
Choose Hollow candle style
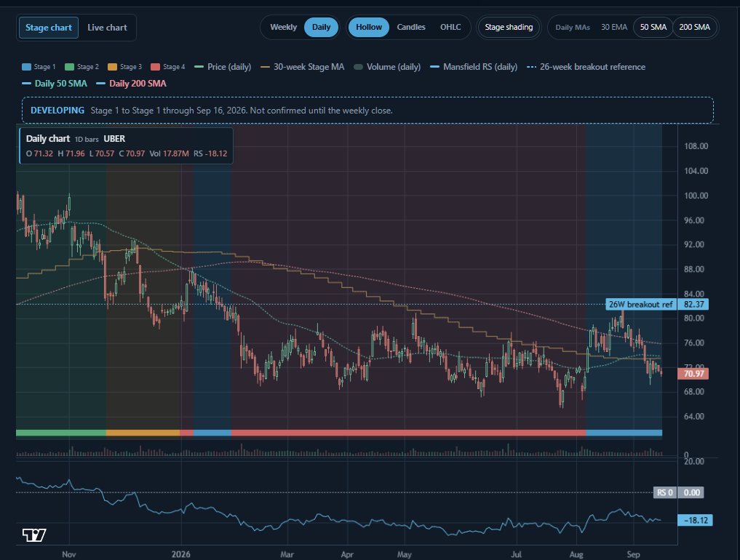(x=369, y=27)
